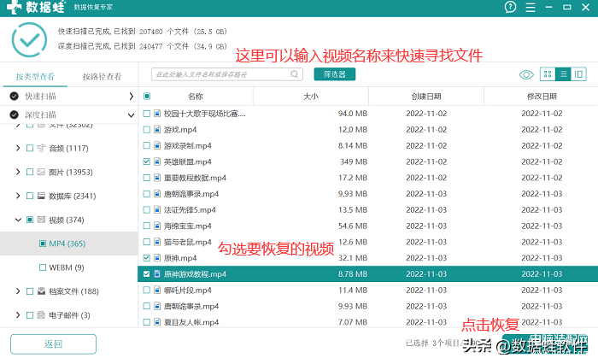
Task: Click file icon of 原神.mp4
Action: click(x=157, y=258)
